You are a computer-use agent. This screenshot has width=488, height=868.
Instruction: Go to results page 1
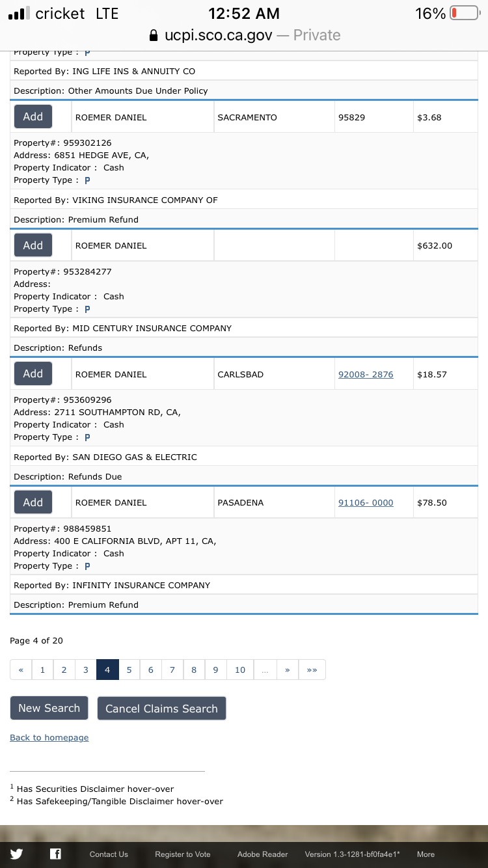pos(42,670)
